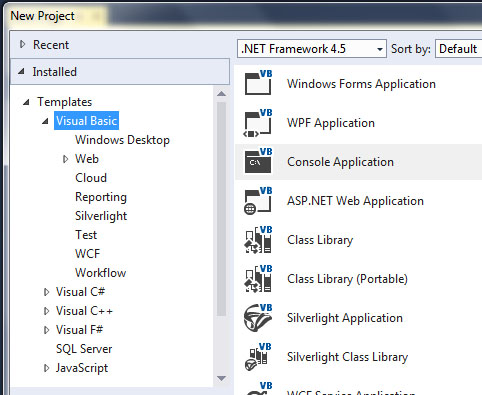
Task: Select the Reporting template category
Action: point(101,197)
